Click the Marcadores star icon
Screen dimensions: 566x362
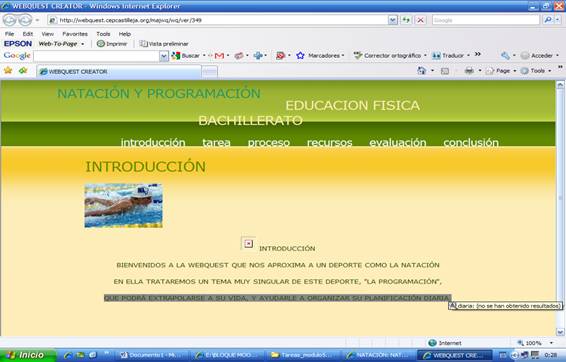pyautogui.click(x=300, y=56)
